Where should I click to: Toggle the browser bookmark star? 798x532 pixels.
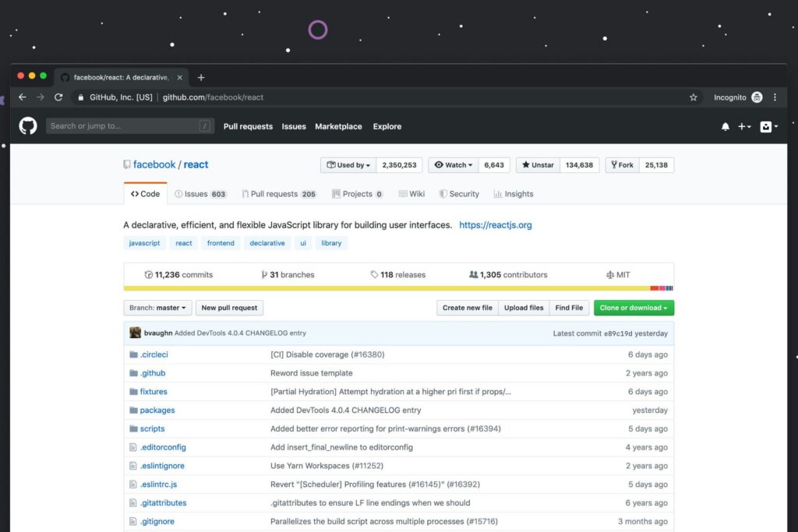694,97
